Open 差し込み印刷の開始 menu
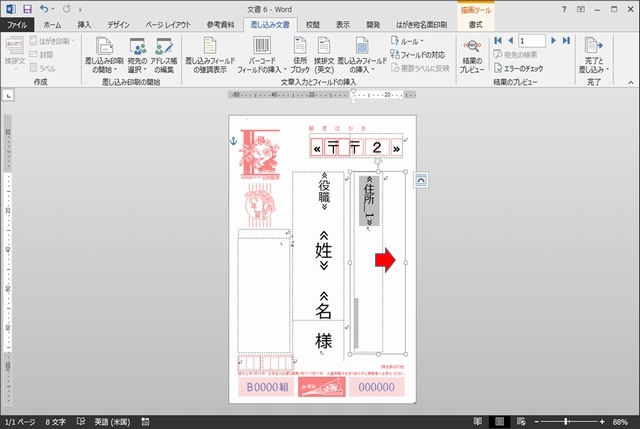Viewport: 640px width, 429px height. click(x=104, y=55)
